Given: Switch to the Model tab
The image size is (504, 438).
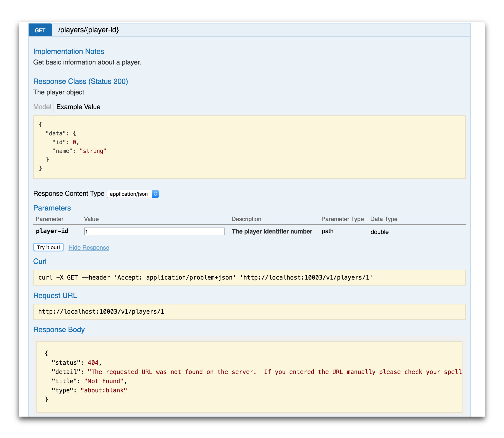Looking at the screenshot, I should (x=42, y=107).
